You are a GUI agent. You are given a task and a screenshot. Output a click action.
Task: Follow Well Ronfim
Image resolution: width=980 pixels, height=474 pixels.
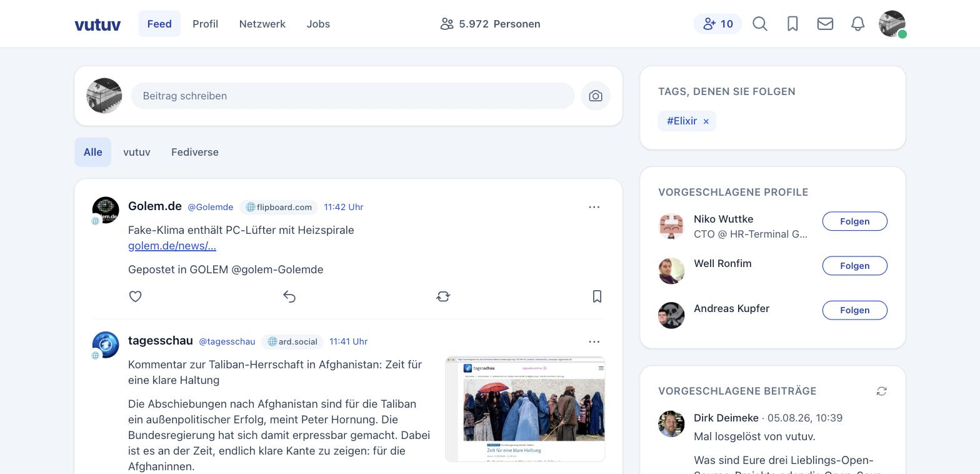854,266
